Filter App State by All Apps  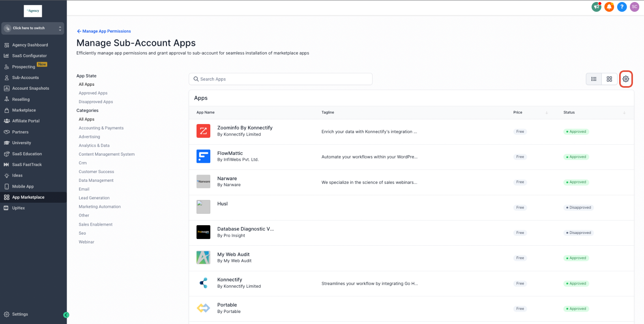86,85
